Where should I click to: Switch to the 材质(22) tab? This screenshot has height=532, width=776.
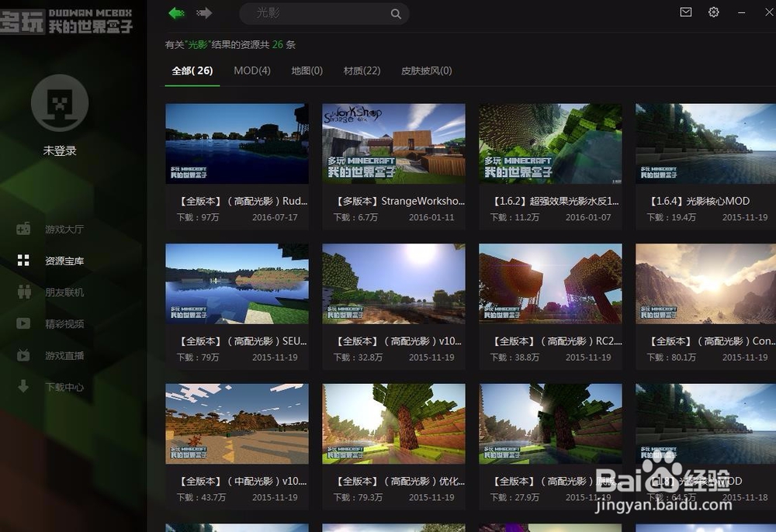click(362, 71)
